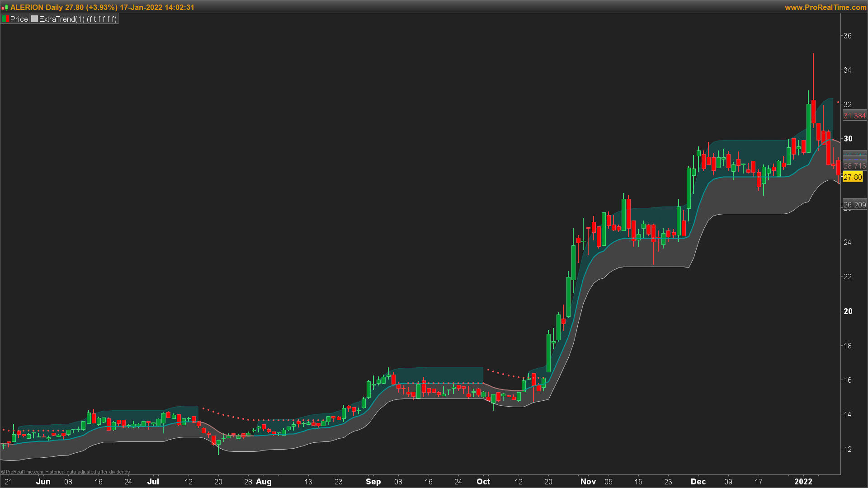Click the bold 30 value on price scale
868x488 pixels.
pos(848,139)
